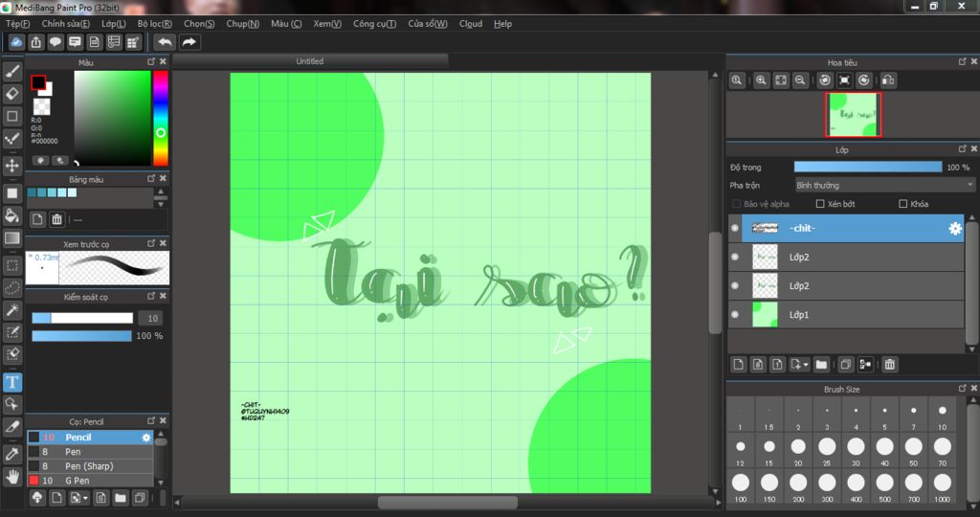
Task: Click the Undo arrow in top toolbar
Action: click(x=165, y=42)
